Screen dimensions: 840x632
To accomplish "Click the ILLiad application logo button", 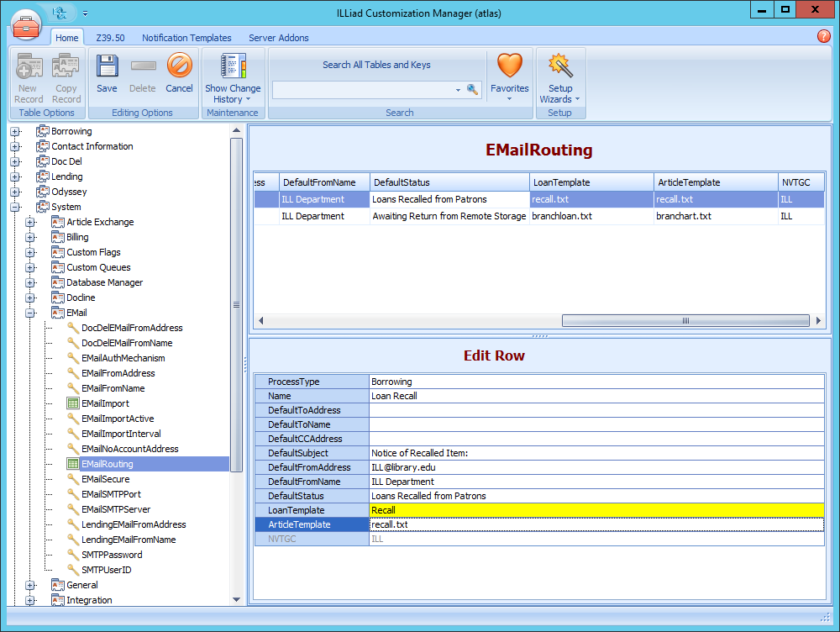I will coord(26,25).
